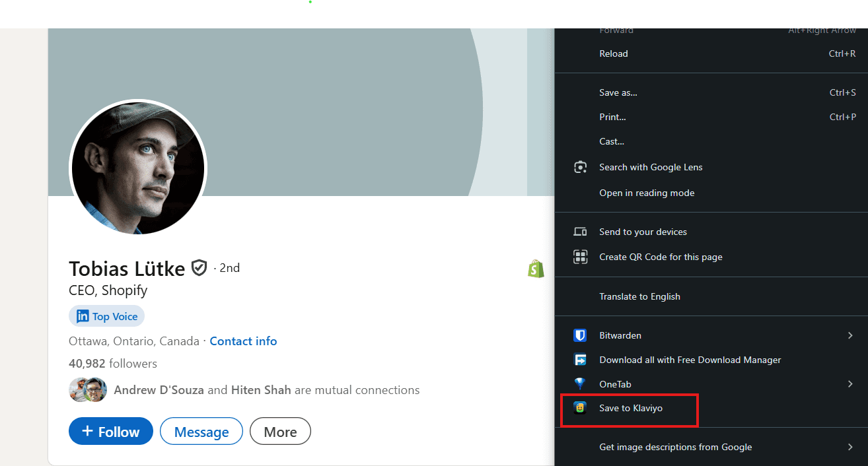The height and width of the screenshot is (466, 868).
Task: Expand the Get image descriptions submenu
Action: pos(850,447)
